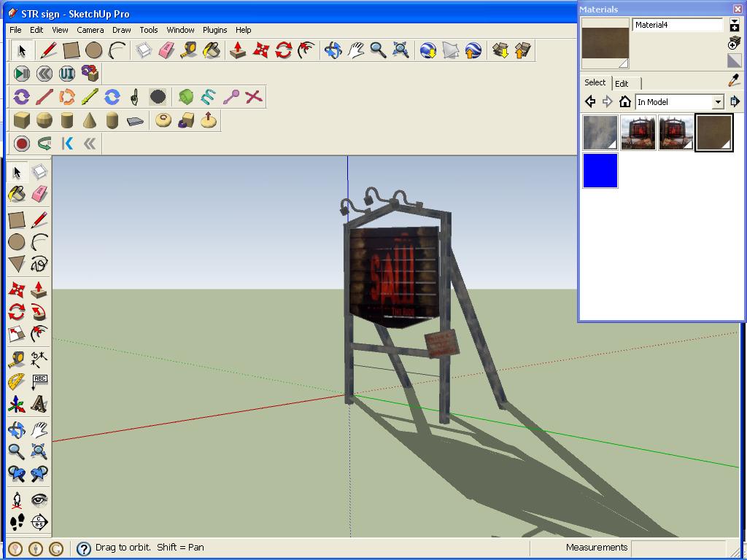Screen dimensions: 747x560
Task: Click the Get Models download icon
Action: [500, 50]
